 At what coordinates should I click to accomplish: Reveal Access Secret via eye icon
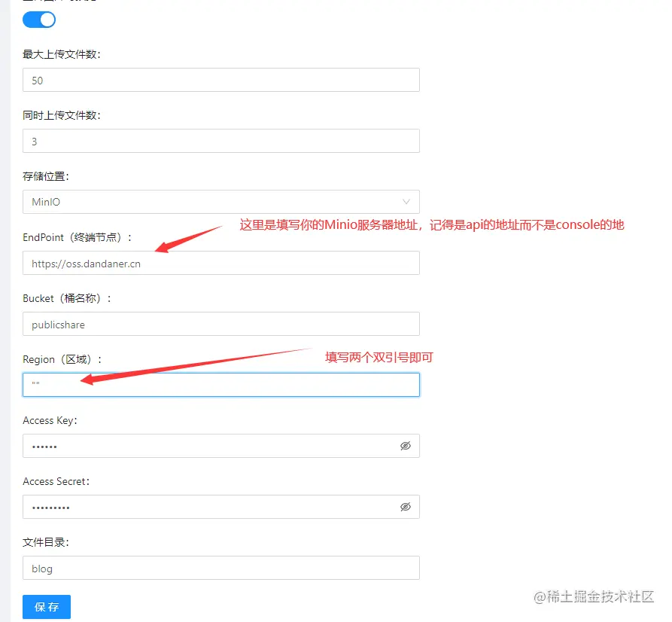[x=406, y=507]
